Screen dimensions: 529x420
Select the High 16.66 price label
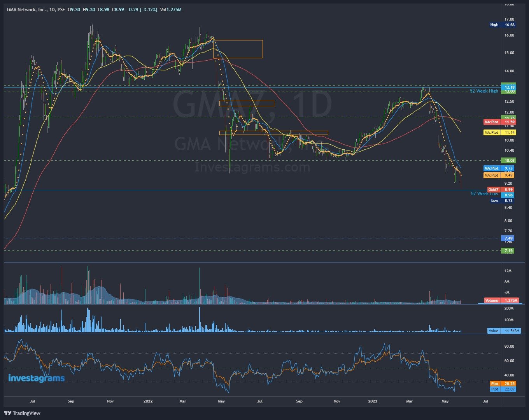pyautogui.click(x=502, y=24)
